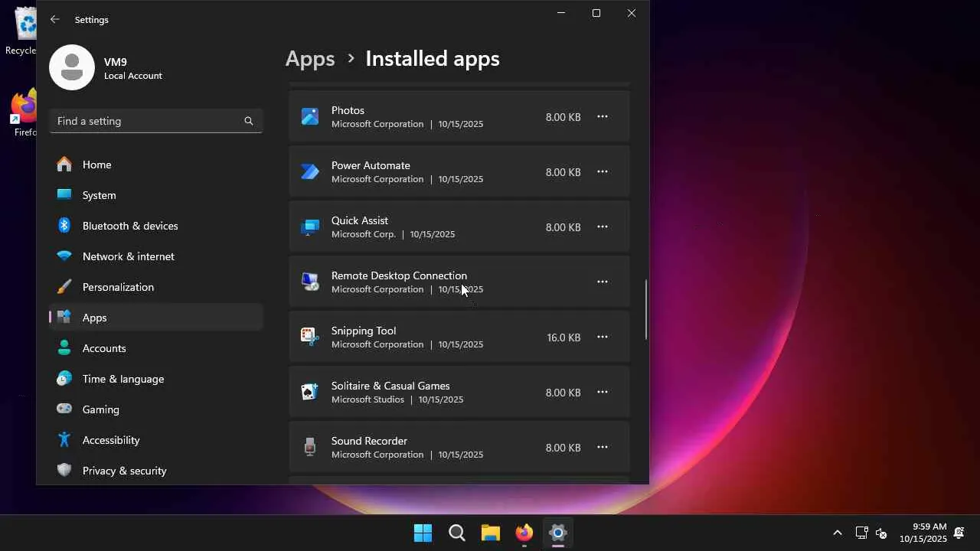Viewport: 980px width, 551px height.
Task: Click the Quick Assist app name
Action: [360, 220]
